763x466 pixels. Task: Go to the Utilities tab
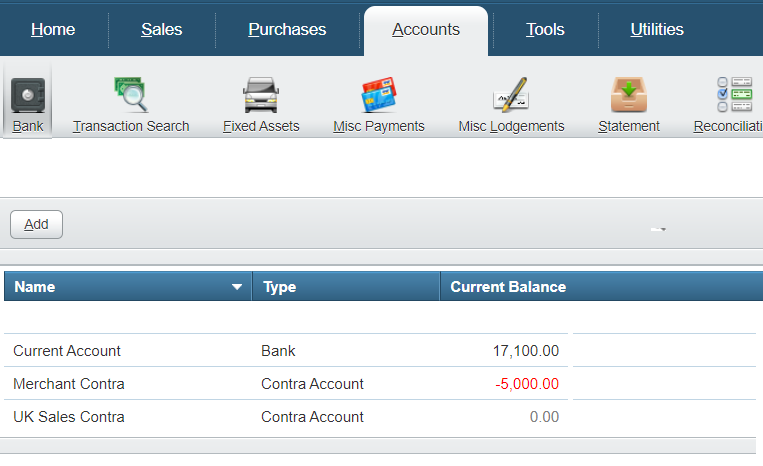pos(657,29)
